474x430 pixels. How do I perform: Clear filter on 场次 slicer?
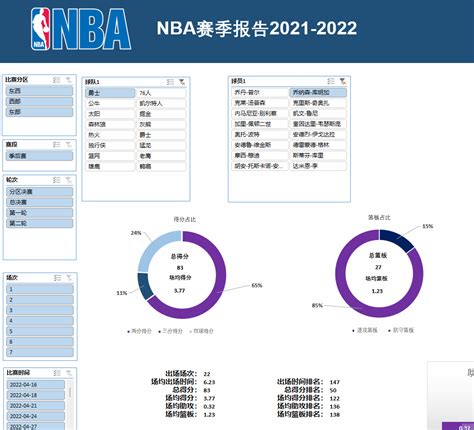tap(69, 278)
